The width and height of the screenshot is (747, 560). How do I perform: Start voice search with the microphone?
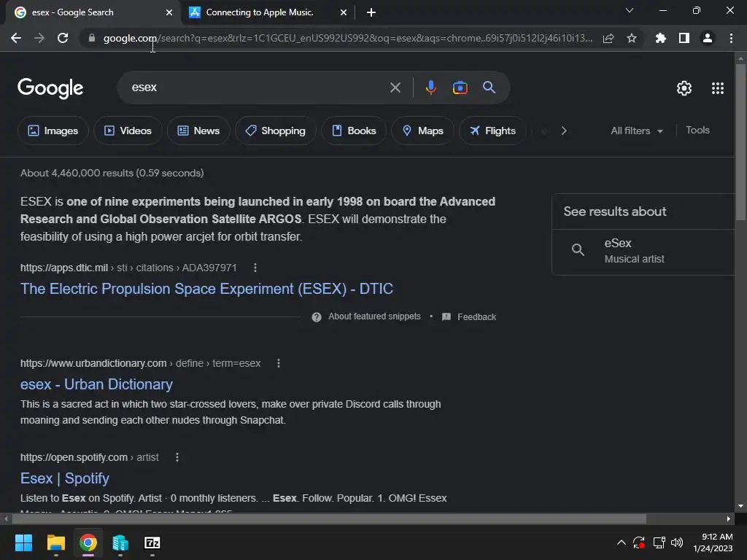(430, 87)
